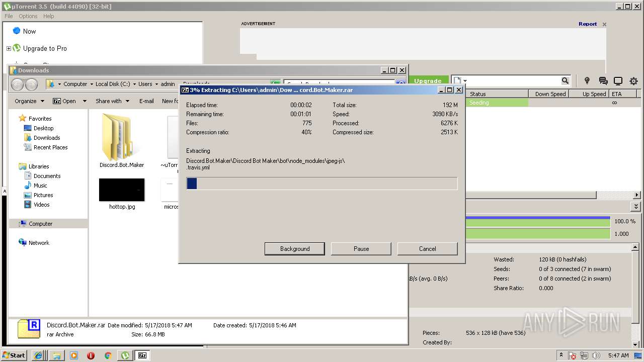Screen dimensions: 644x362
Task: Click the remote monitor icon in uTorrent toolbar
Action: pos(618,81)
